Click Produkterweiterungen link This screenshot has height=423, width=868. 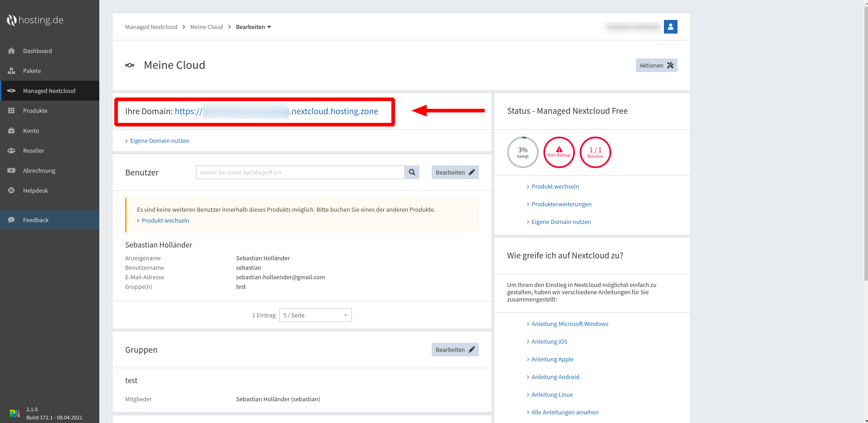561,204
